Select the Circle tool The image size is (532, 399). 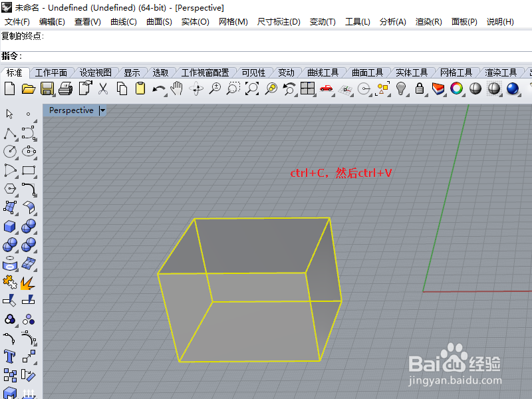[x=10, y=152]
